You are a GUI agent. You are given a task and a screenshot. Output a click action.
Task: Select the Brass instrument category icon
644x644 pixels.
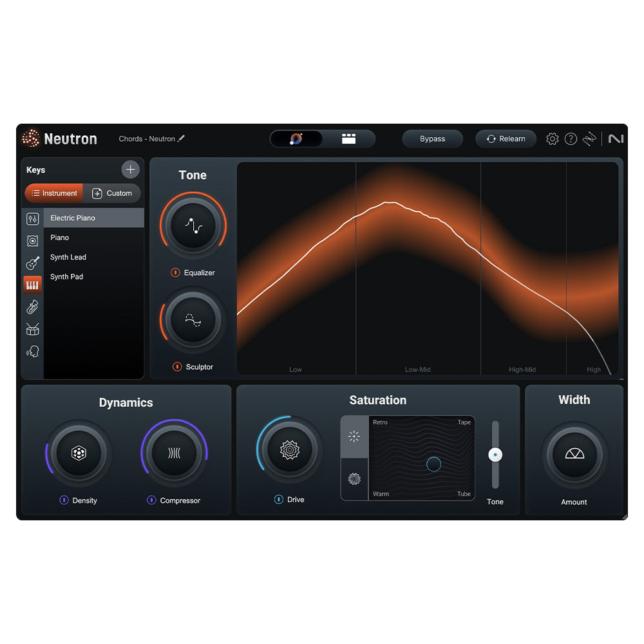[x=32, y=307]
